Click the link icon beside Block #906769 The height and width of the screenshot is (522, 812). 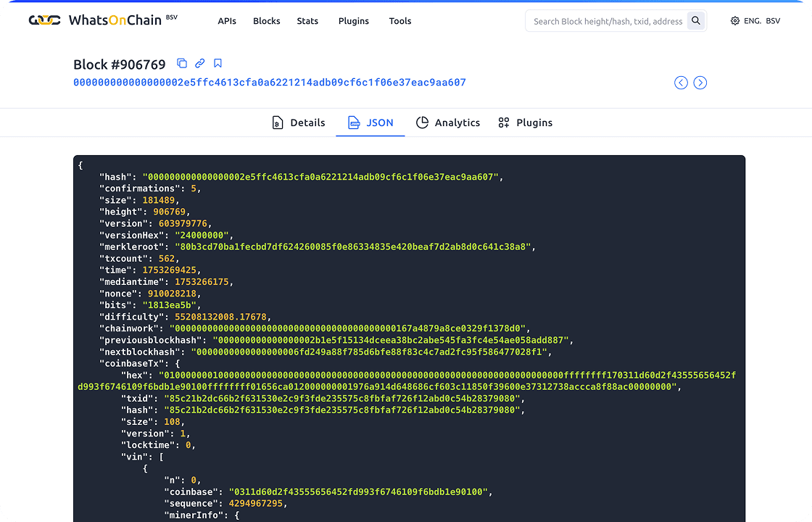(200, 64)
